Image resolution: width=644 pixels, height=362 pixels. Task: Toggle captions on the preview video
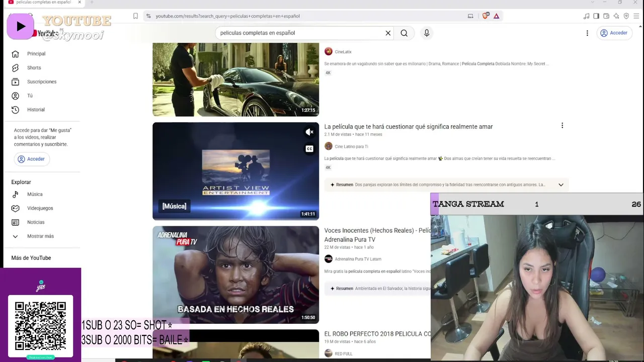pos(309,149)
